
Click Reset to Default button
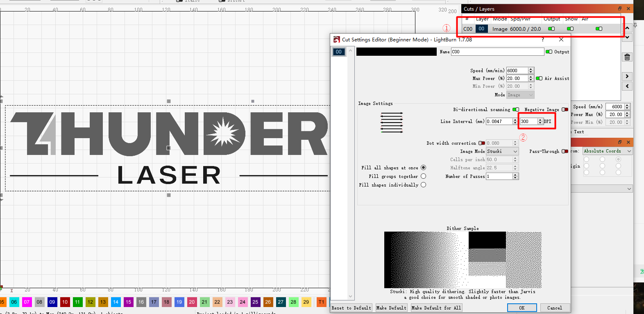click(351, 308)
